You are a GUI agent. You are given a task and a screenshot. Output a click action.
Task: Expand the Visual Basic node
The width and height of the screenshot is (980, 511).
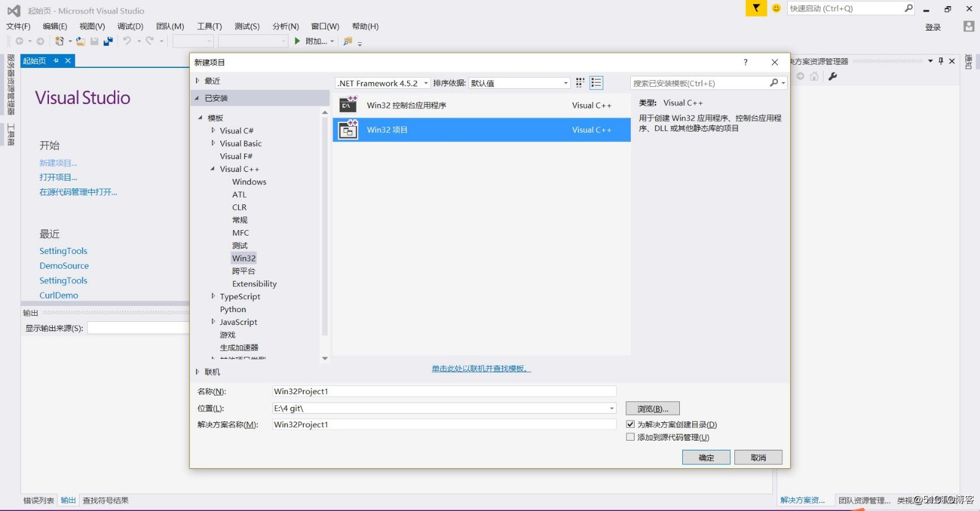(213, 143)
